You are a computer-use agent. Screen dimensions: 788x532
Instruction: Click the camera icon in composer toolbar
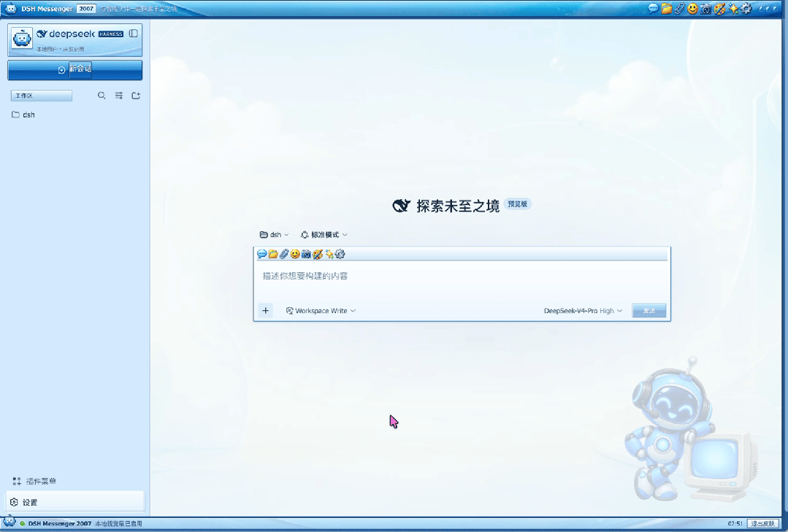pos(306,254)
